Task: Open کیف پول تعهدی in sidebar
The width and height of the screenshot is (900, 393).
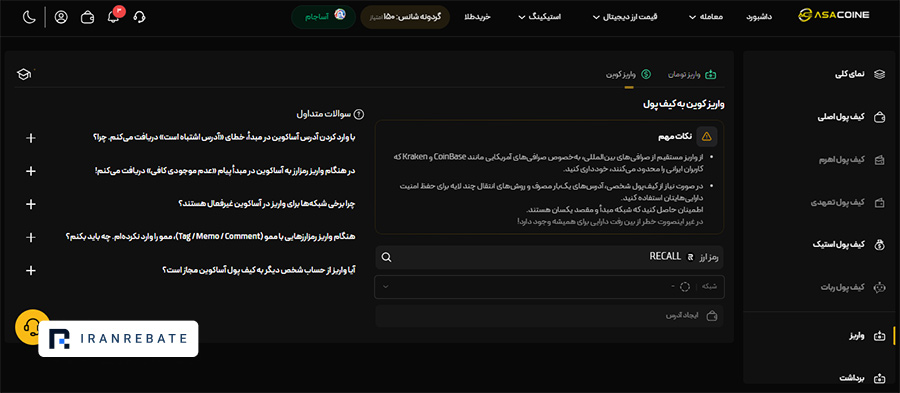Action: 849,203
